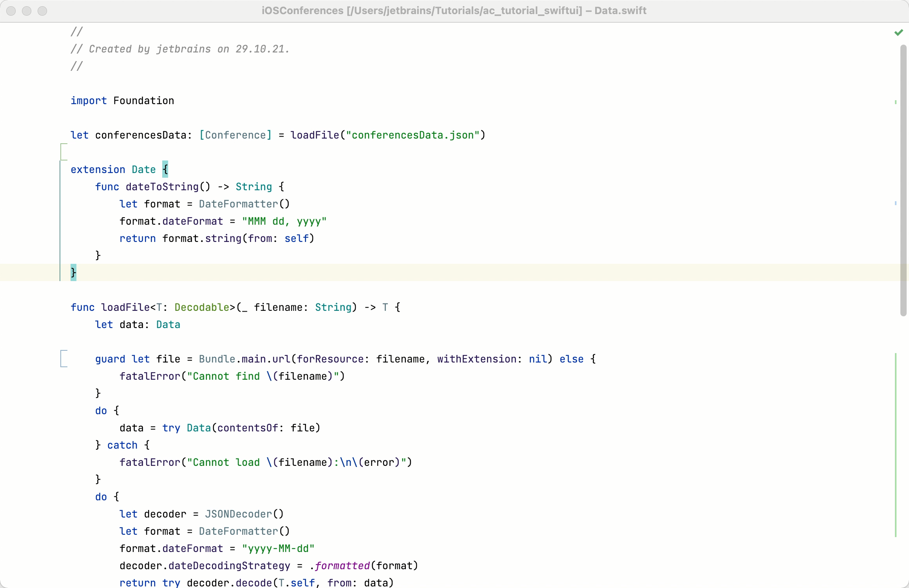The width and height of the screenshot is (909, 588).
Task: Click 'format.string(from: self)' return expression
Action: pos(238,238)
